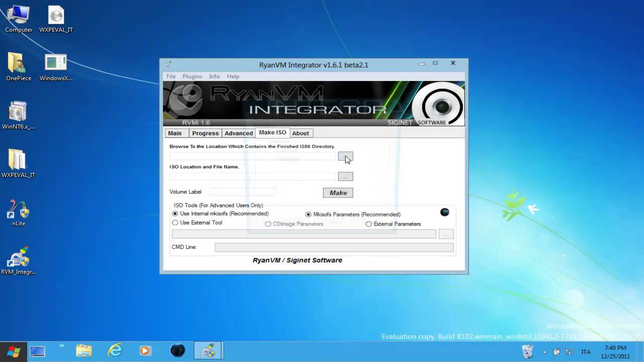Open the File menu

[x=171, y=76]
